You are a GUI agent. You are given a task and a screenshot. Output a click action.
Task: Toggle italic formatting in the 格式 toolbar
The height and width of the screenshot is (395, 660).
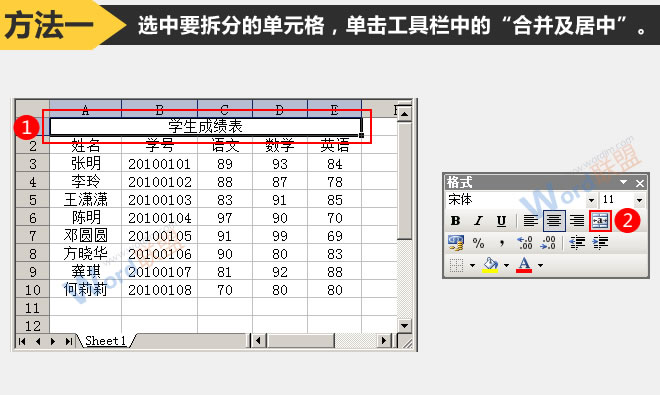[x=478, y=221]
